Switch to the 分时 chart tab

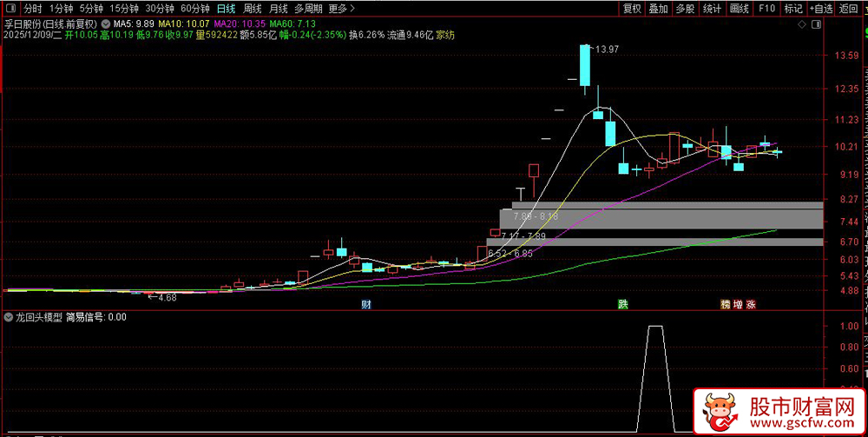click(33, 9)
